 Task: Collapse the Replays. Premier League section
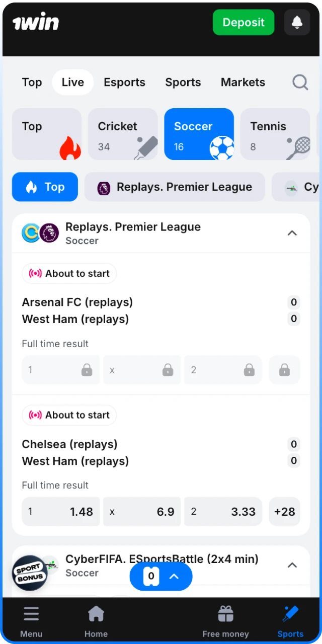(292, 233)
